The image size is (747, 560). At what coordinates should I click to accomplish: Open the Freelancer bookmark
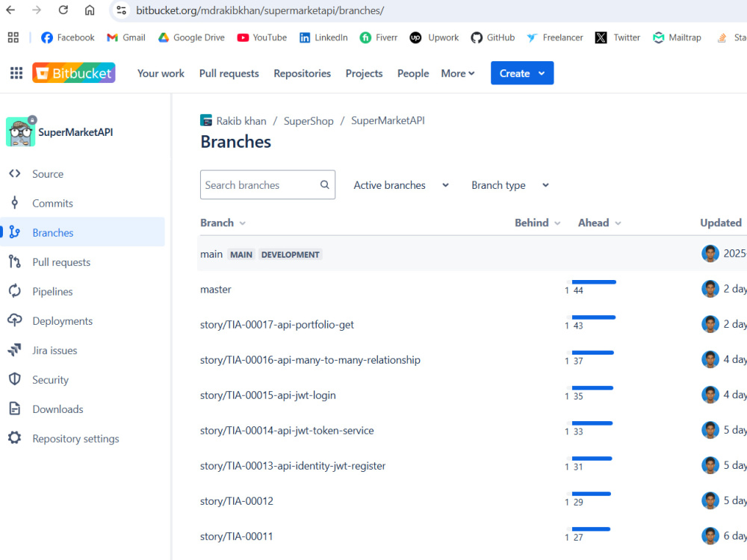pyautogui.click(x=555, y=37)
